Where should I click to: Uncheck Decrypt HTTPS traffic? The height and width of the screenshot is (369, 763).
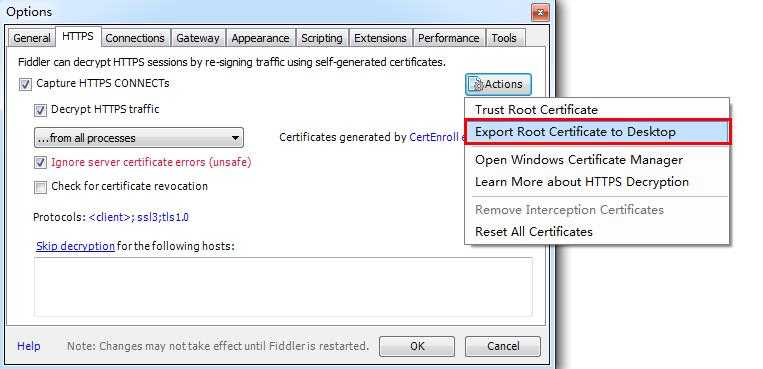[x=40, y=110]
